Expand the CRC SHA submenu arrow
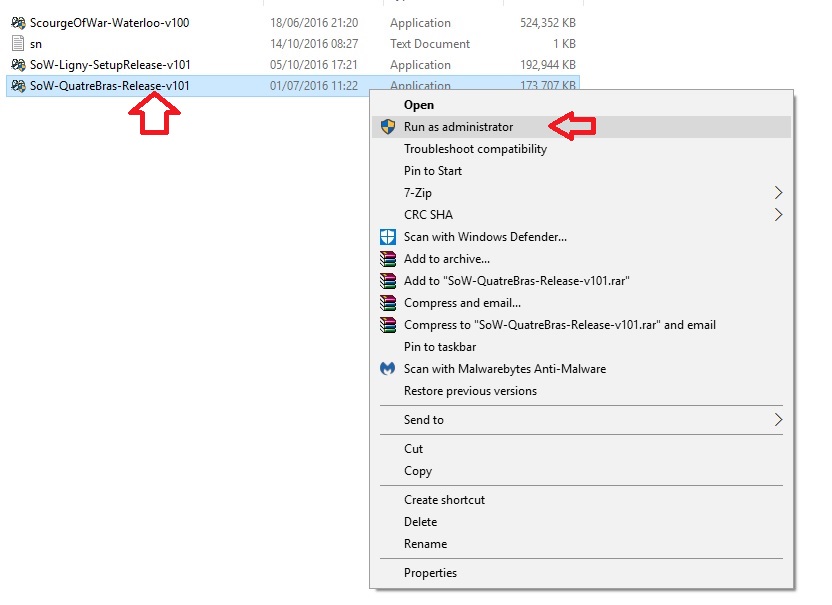Image resolution: width=832 pixels, height=605 pixels. click(x=778, y=214)
